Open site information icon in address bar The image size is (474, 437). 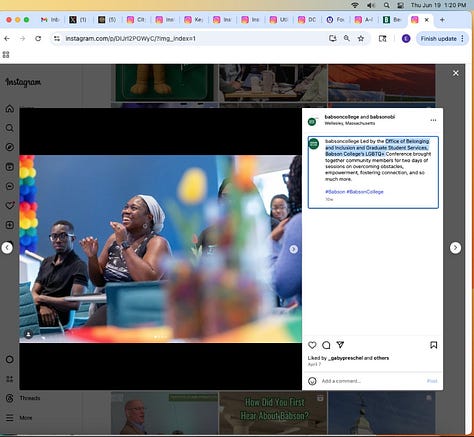57,39
